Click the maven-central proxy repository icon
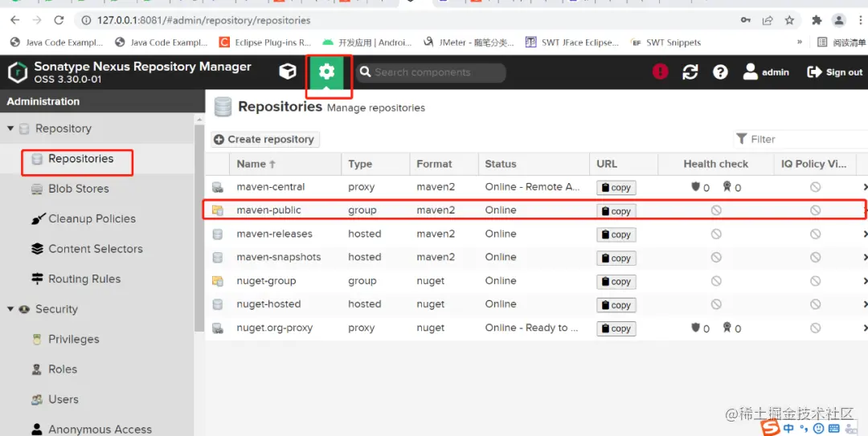 point(218,188)
